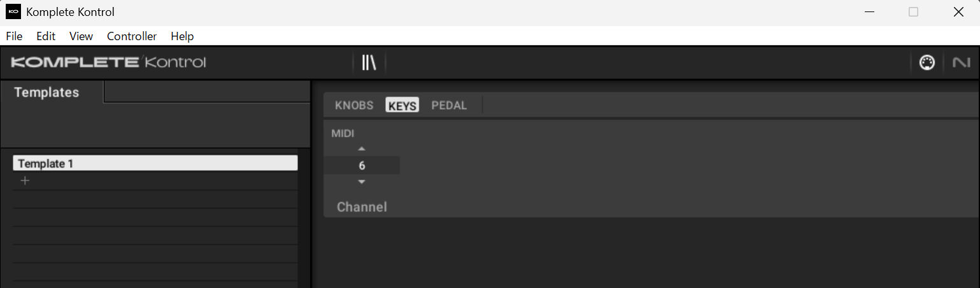980x288 pixels.
Task: Click the MIDI channel value field
Action: pyautogui.click(x=362, y=166)
